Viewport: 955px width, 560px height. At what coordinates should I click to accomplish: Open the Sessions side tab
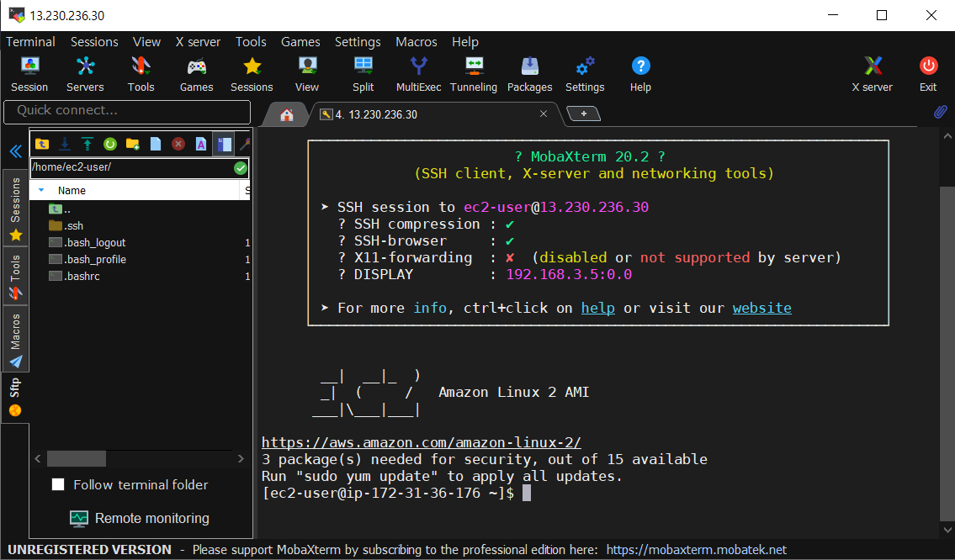[16, 209]
